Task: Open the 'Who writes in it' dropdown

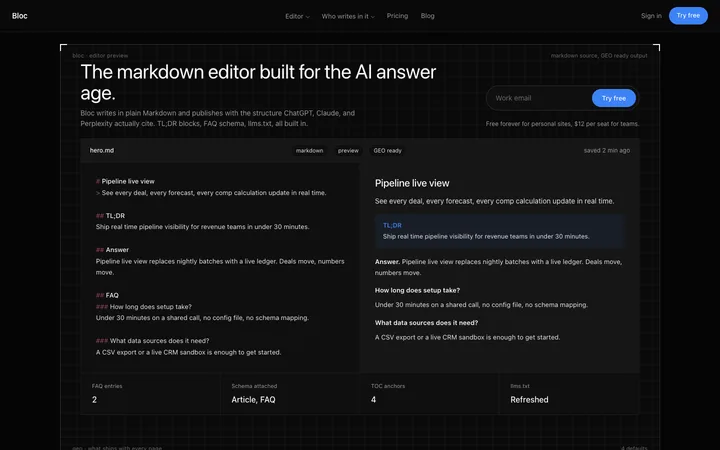Action: pyautogui.click(x=348, y=16)
